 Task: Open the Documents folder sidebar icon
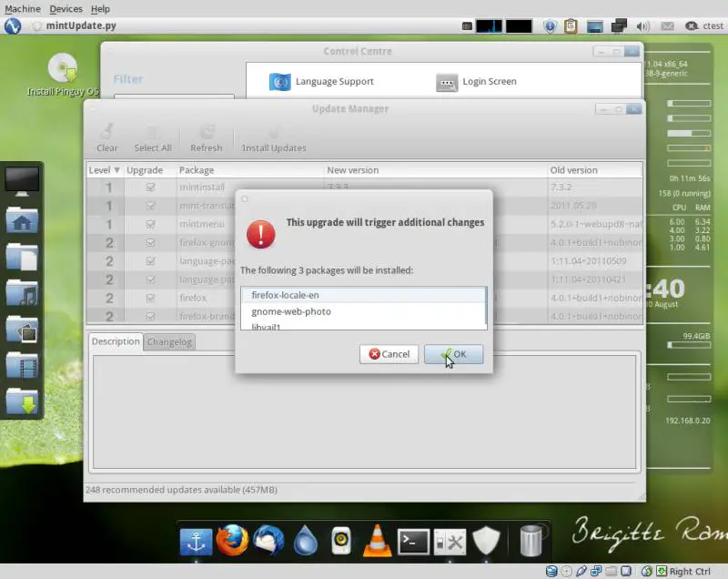tap(22, 257)
